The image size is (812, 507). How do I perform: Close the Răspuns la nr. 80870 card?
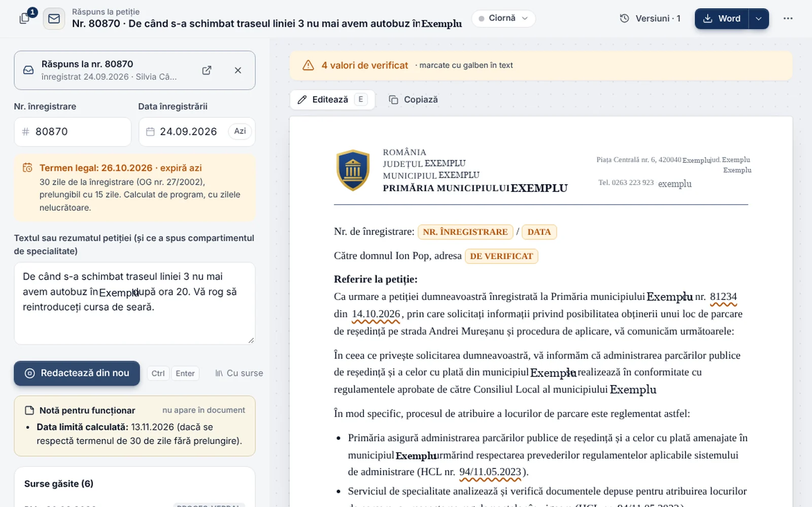(238, 71)
